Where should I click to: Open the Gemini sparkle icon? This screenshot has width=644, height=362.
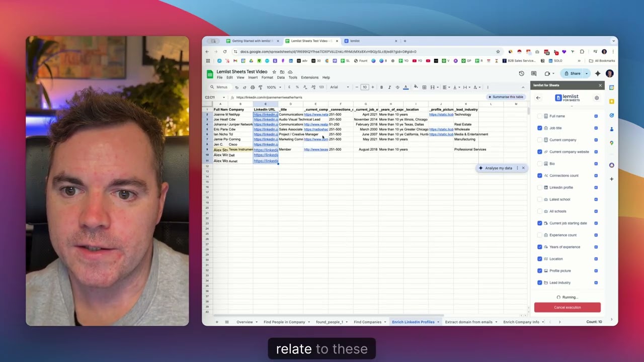tap(598, 73)
